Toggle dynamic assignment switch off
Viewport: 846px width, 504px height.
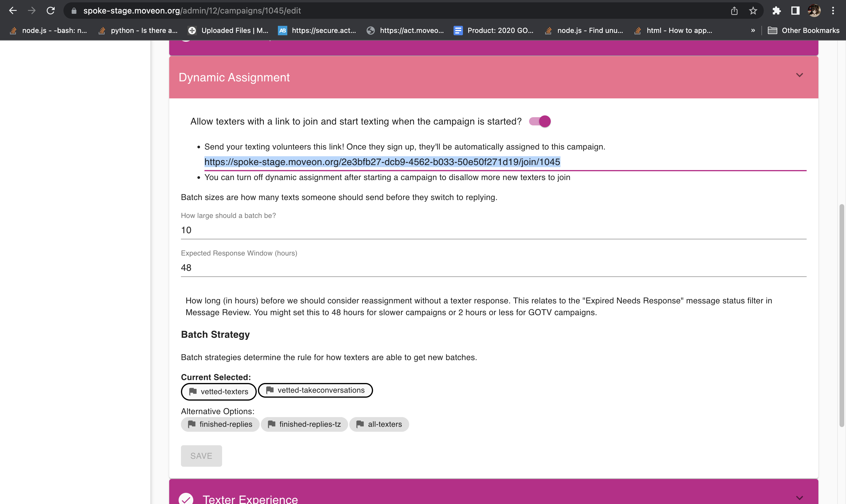tap(540, 121)
